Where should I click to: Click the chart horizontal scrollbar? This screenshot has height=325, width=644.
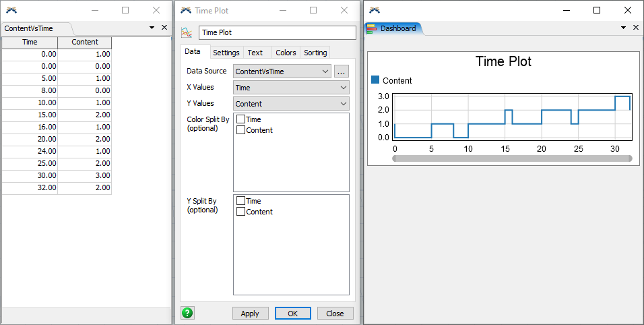click(512, 158)
